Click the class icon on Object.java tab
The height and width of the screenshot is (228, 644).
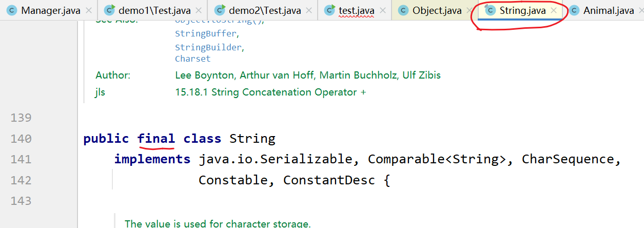[404, 10]
